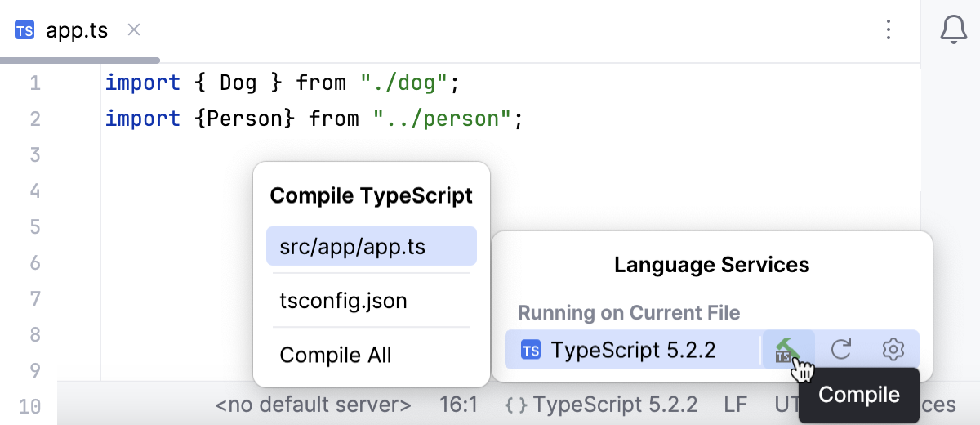This screenshot has height=425, width=980.
Task: Close the app.ts tab
Action: click(135, 31)
